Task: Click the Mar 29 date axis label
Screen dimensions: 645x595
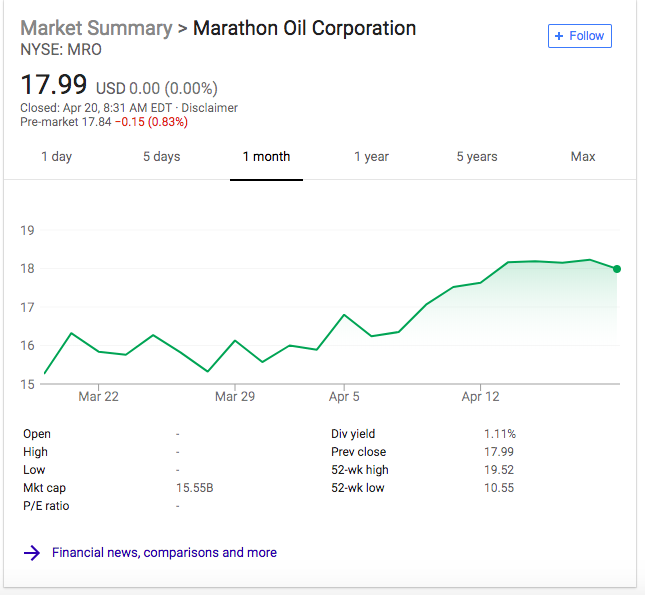Action: (x=235, y=397)
